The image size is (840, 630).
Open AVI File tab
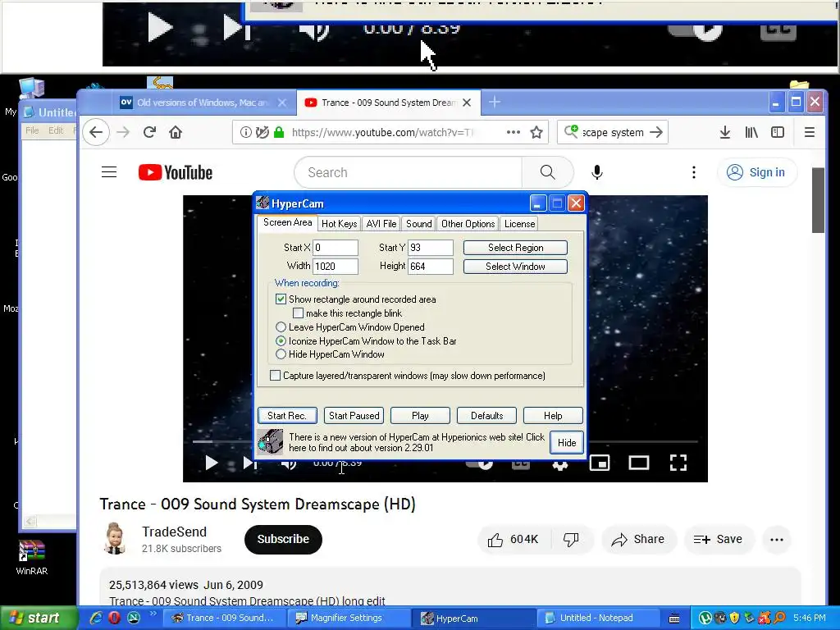point(381,224)
